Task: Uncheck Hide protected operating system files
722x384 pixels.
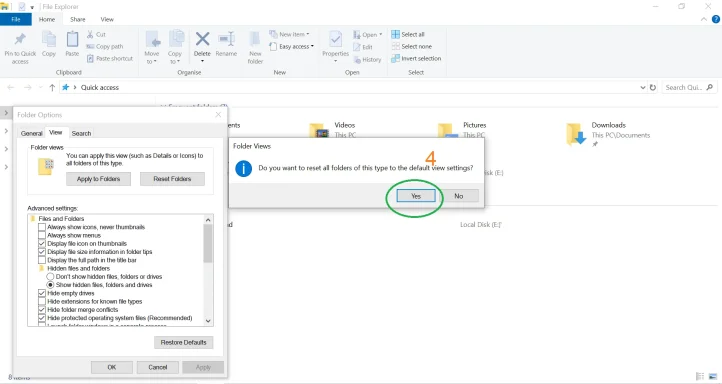Action: 42,318
